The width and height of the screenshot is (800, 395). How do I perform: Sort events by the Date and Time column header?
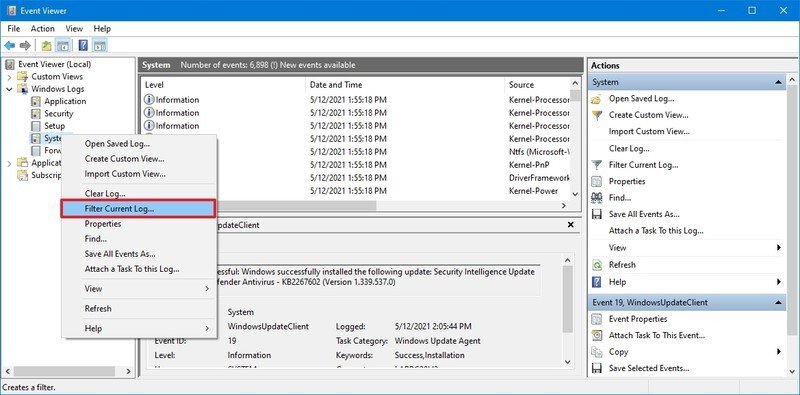click(x=405, y=85)
